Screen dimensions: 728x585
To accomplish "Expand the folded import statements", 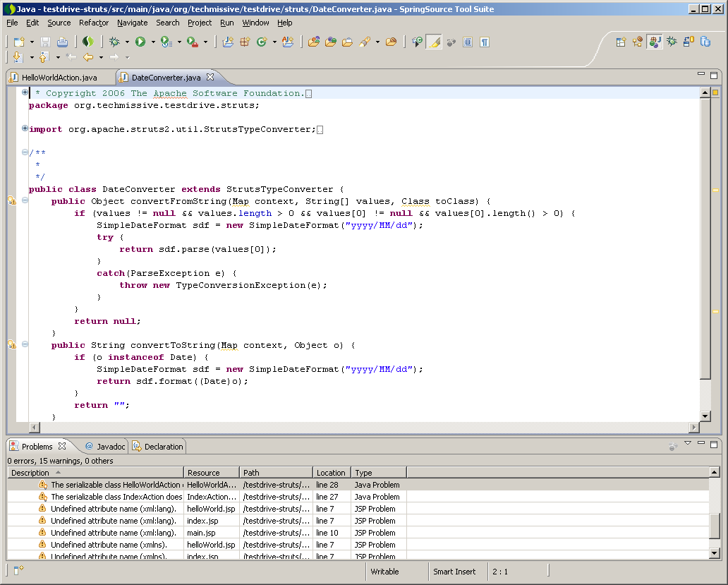I will [x=25, y=128].
